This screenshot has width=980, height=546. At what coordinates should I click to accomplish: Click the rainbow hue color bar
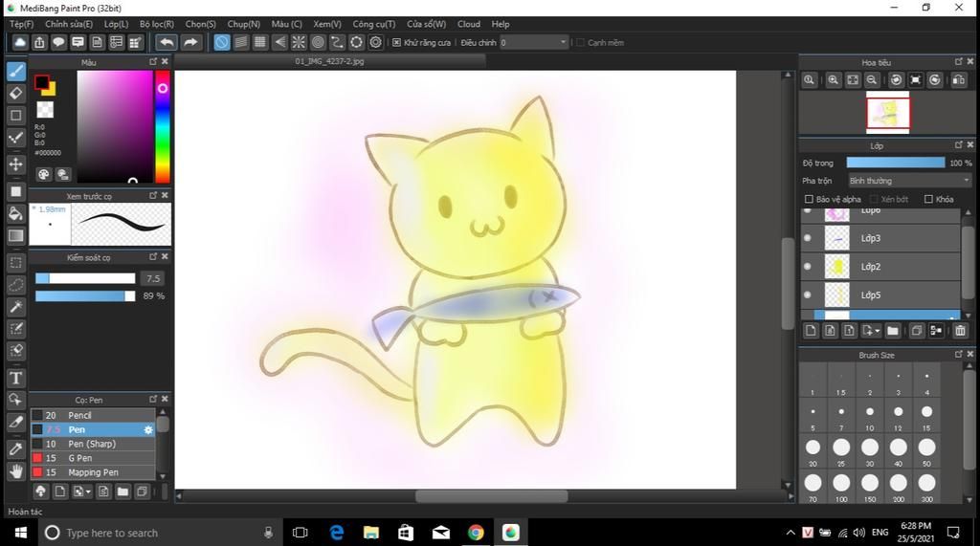point(163,126)
